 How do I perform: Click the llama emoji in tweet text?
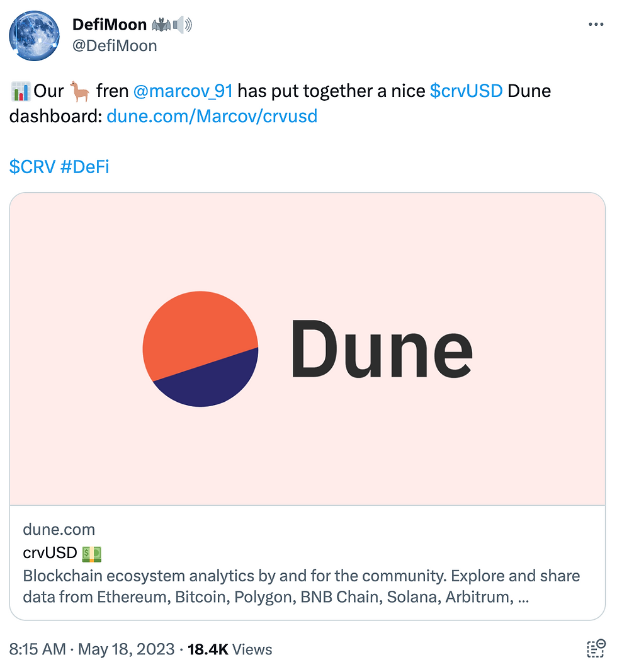point(80,91)
